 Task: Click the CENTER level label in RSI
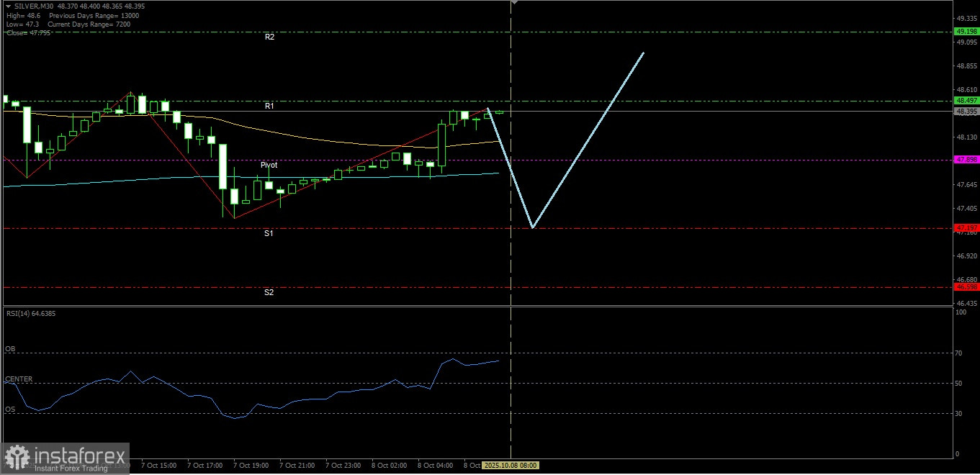pos(19,379)
